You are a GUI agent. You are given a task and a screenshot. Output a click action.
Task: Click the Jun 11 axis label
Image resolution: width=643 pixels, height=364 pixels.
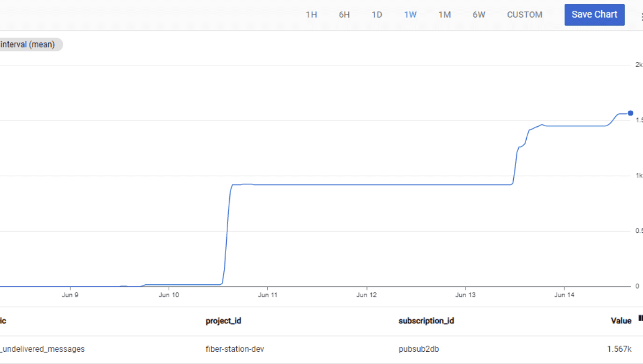[x=267, y=295]
